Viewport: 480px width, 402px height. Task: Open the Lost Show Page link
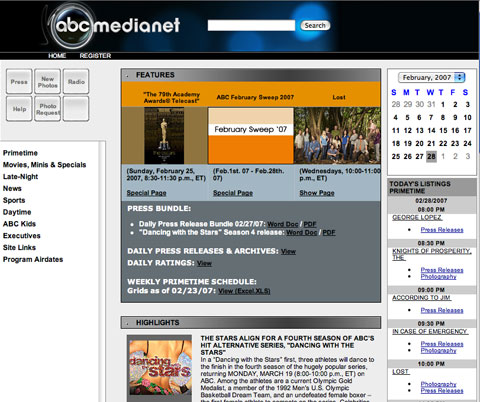tap(317, 193)
